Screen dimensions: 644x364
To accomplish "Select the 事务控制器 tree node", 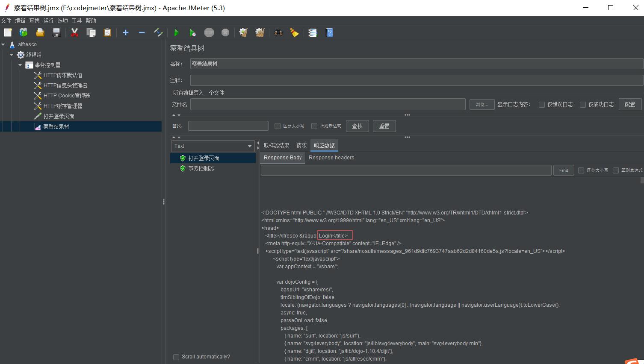I will coord(47,65).
